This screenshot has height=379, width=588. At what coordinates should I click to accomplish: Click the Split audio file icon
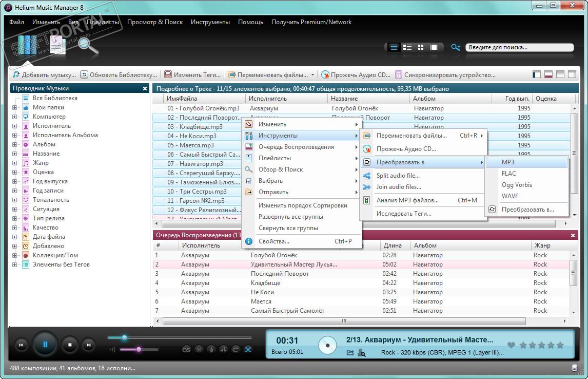pos(367,176)
